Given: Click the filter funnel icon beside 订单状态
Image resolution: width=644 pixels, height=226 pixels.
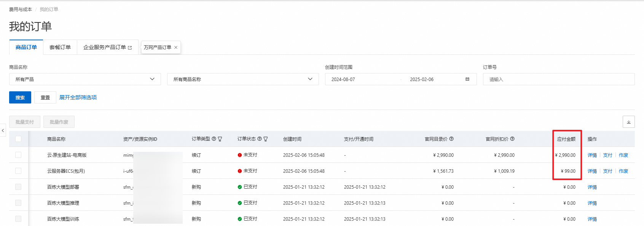Looking at the screenshot, I should tap(266, 139).
